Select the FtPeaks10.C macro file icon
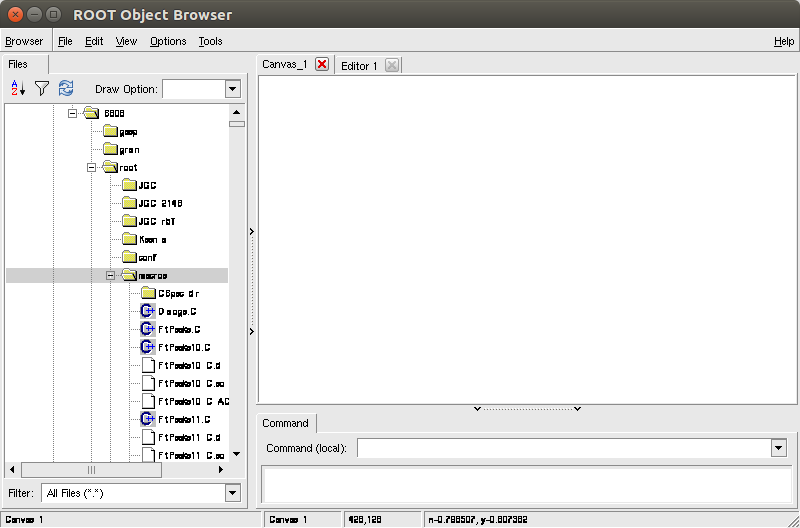 pyautogui.click(x=148, y=347)
